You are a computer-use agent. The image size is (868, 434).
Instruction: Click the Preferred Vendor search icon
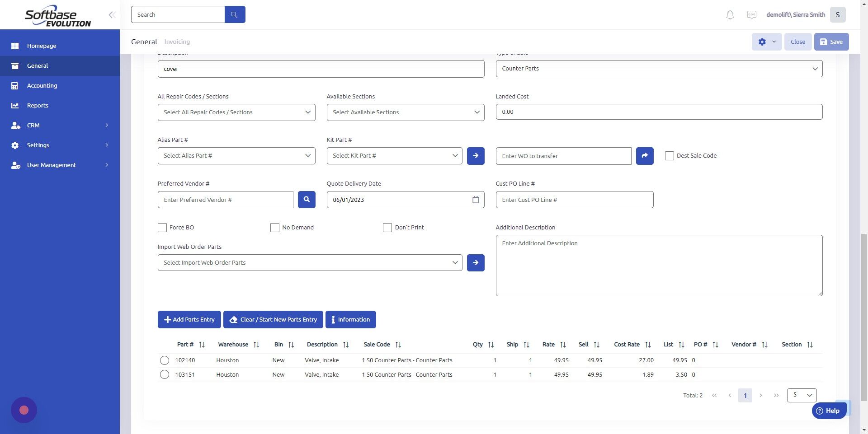(x=307, y=199)
